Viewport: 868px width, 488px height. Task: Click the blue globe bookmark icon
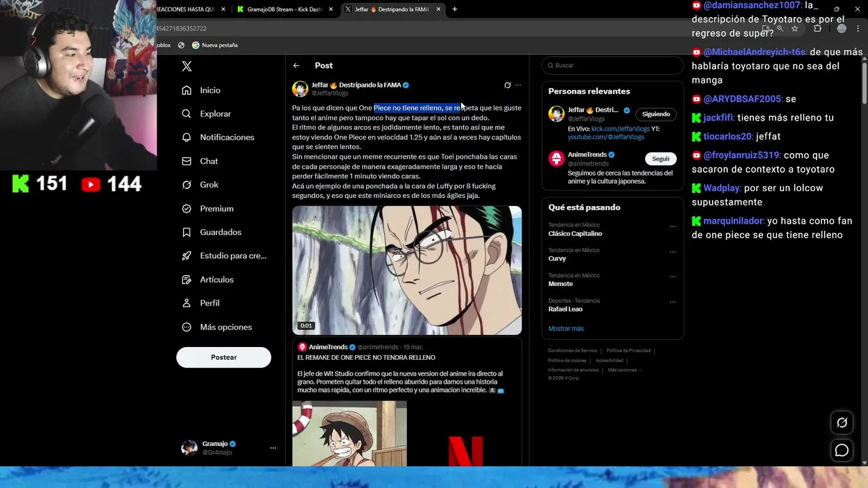coord(181,45)
